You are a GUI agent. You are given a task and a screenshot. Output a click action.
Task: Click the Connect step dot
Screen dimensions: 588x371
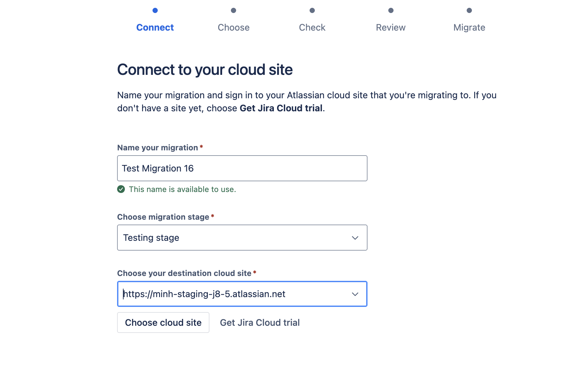coord(155,10)
